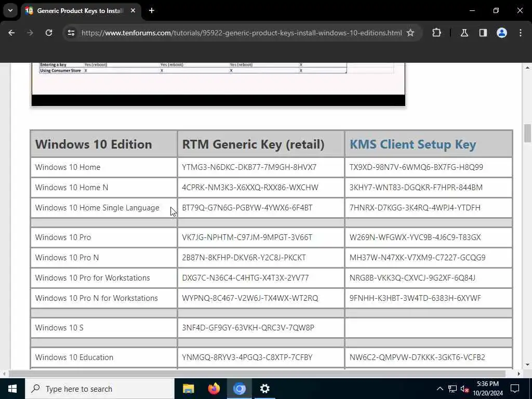532x399 pixels.
Task: Click the horizontal scrollbar right arrow
Action: [x=519, y=374]
